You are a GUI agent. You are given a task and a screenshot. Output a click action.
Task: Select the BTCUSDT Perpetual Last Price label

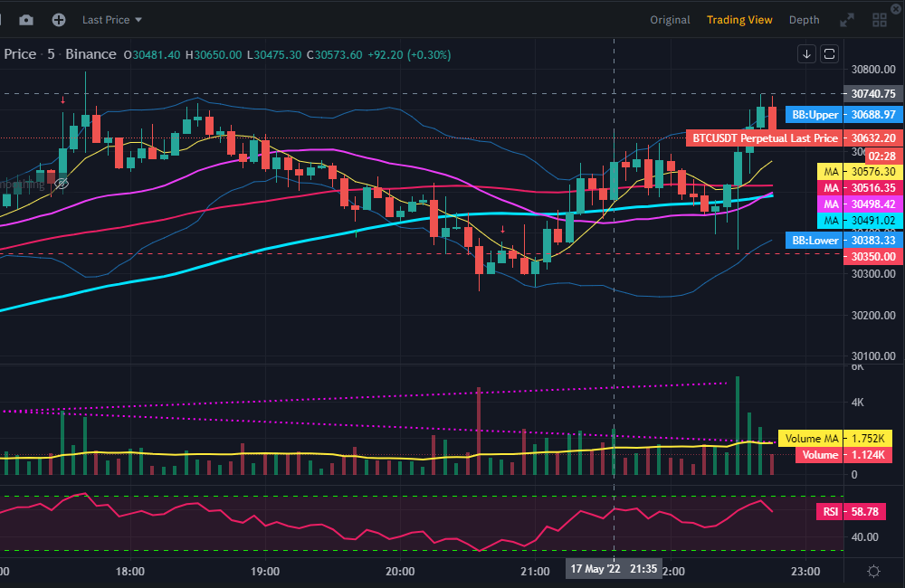[794, 138]
